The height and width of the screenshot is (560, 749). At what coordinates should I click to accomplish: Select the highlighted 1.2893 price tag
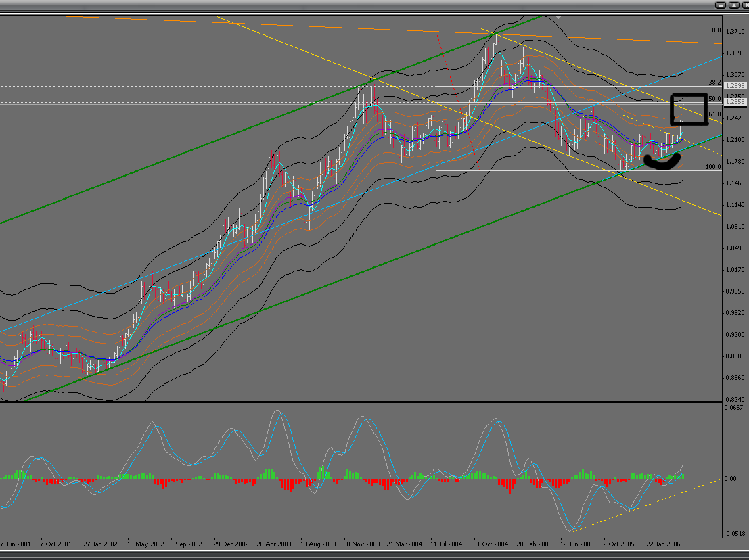(x=735, y=86)
